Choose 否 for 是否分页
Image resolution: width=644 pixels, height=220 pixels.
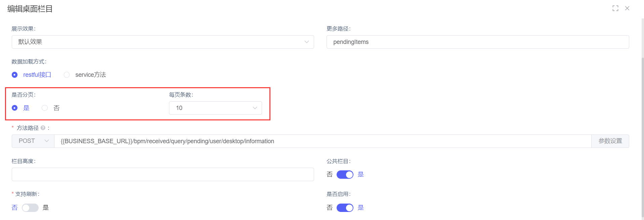(45, 108)
